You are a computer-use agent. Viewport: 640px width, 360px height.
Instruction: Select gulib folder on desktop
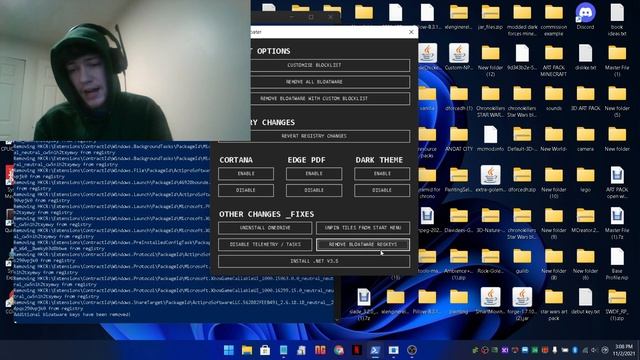[x=522, y=260]
